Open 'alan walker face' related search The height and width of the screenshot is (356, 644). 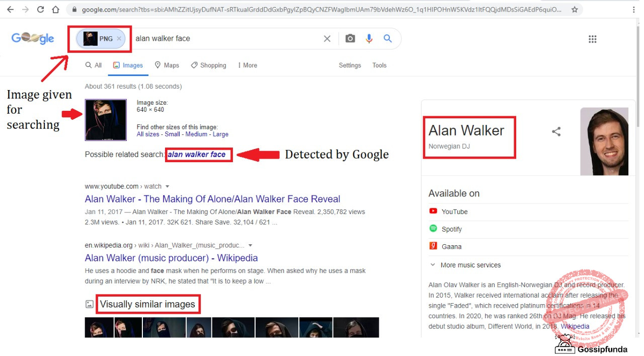coord(197,155)
